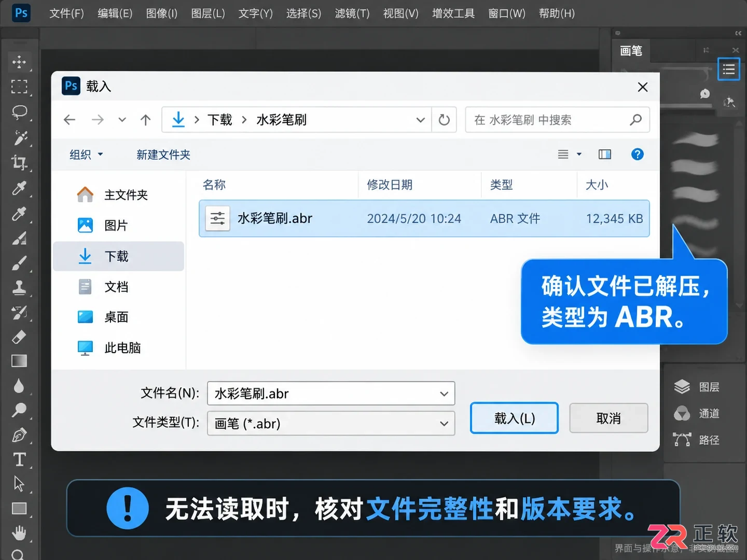The width and height of the screenshot is (747, 560).
Task: Select the Rectangle shape tool
Action: [19, 509]
